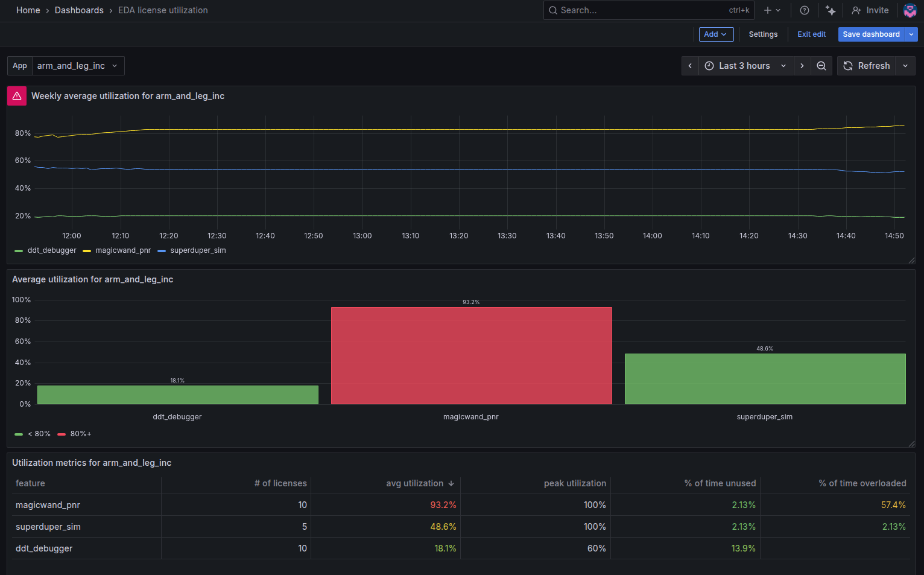Open the App variable dropdown arm_and_leg_inc

point(78,66)
